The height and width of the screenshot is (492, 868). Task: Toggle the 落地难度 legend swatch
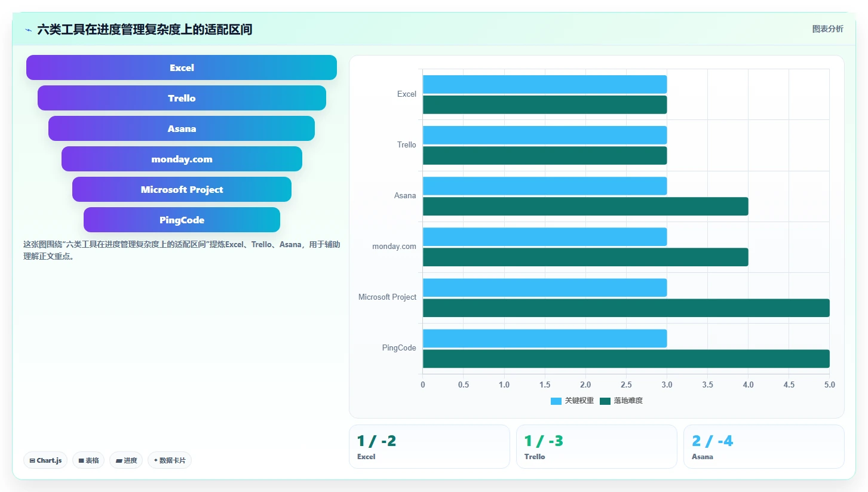coord(605,401)
